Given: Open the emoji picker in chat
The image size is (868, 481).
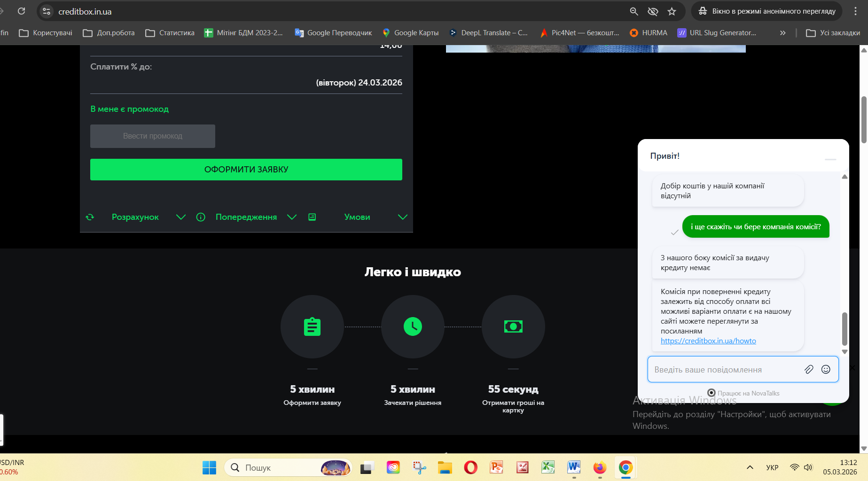Looking at the screenshot, I should (826, 369).
